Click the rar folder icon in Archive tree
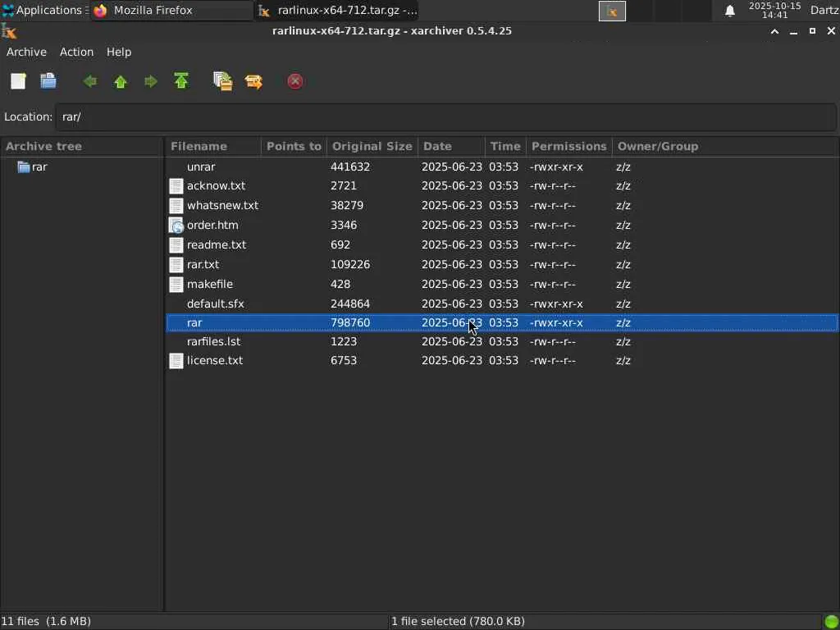The image size is (840, 630). 24,167
